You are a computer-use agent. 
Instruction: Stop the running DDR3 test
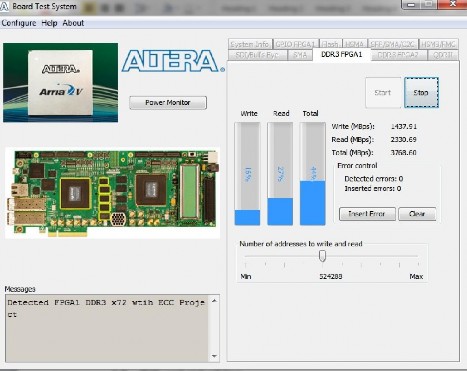[x=421, y=93]
